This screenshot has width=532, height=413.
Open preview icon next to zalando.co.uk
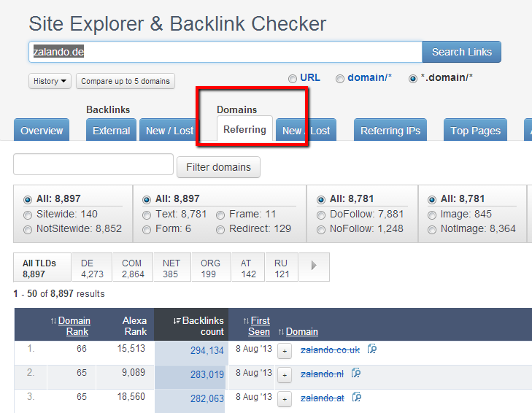tap(372, 350)
